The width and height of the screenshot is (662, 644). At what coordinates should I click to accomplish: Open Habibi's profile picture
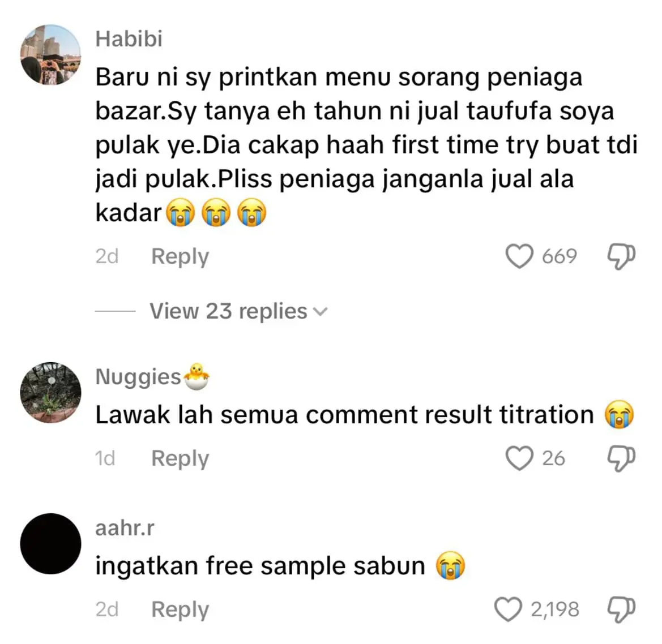50,55
